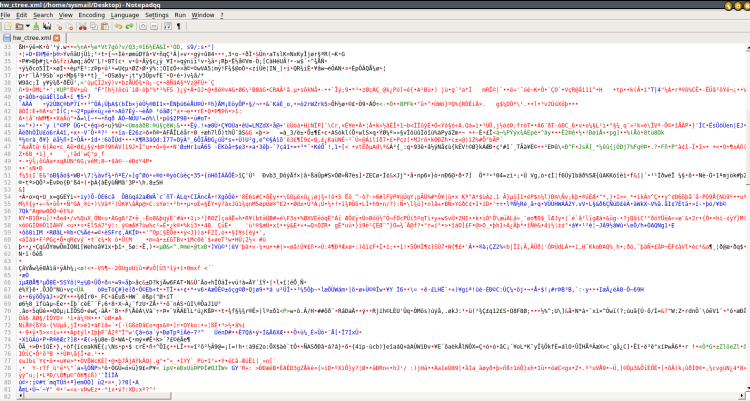Open the Settings menu

157,15
